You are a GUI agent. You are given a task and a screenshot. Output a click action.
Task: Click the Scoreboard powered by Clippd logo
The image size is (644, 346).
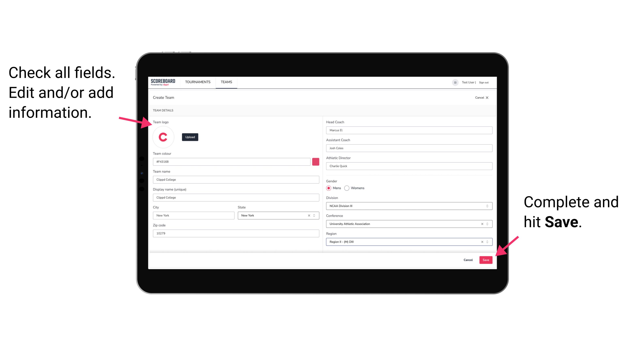click(x=163, y=83)
